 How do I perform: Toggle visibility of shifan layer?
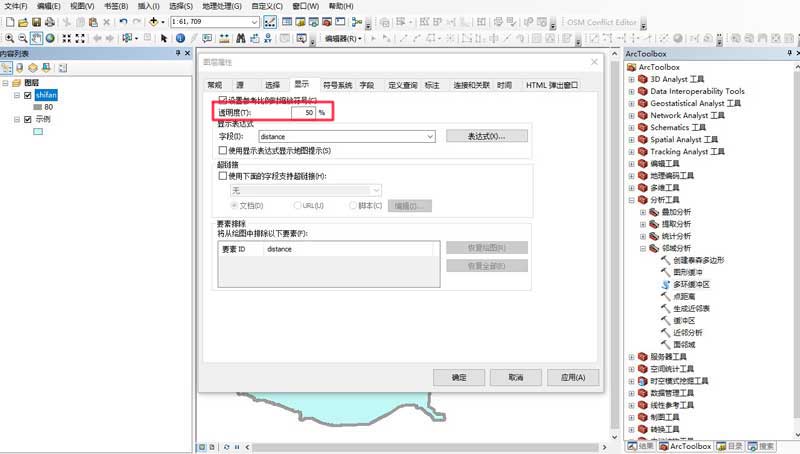(28, 95)
